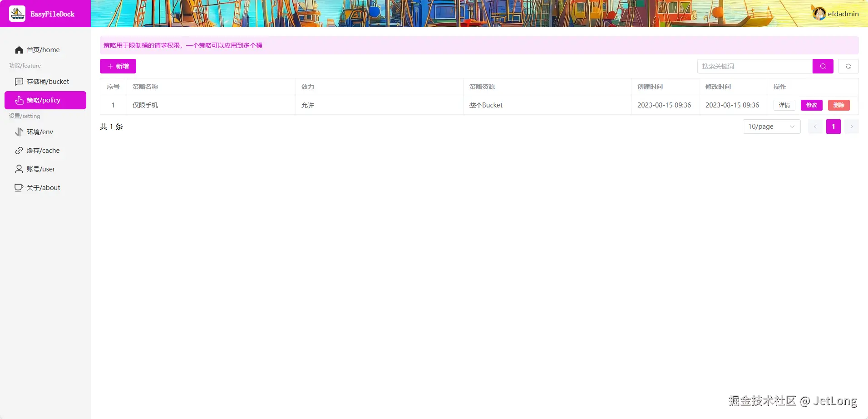Click the 新增 add button
Viewport: 868px width, 419px height.
click(118, 66)
